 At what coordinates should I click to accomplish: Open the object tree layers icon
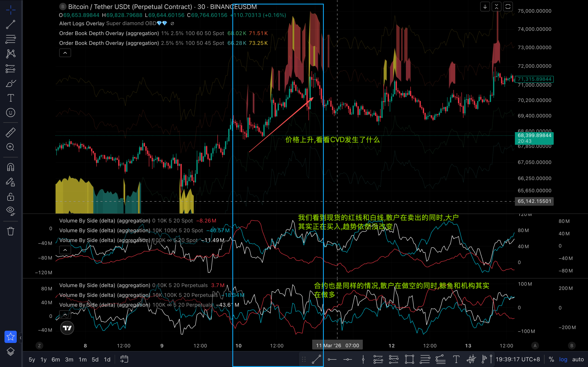(x=10, y=351)
